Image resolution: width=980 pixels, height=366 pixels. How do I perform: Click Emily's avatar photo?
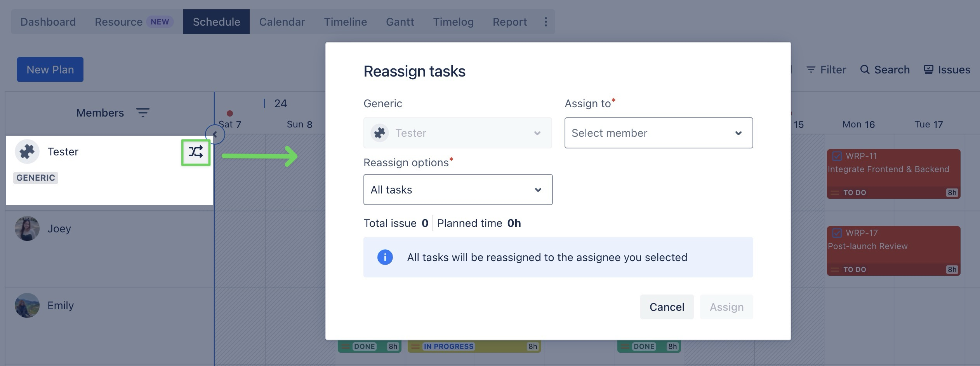point(27,305)
